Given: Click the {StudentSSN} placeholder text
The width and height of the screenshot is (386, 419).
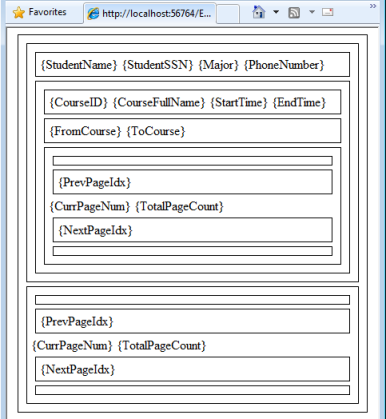Looking at the screenshot, I should [x=158, y=65].
